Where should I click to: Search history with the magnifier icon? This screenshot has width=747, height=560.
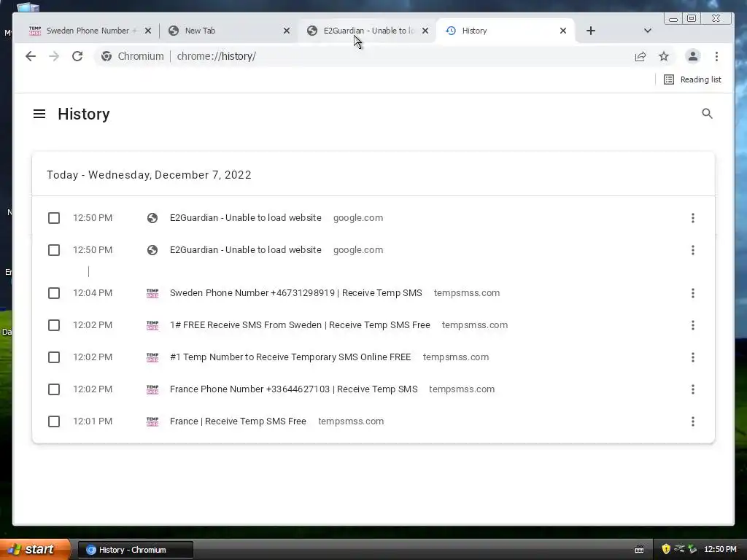click(707, 113)
